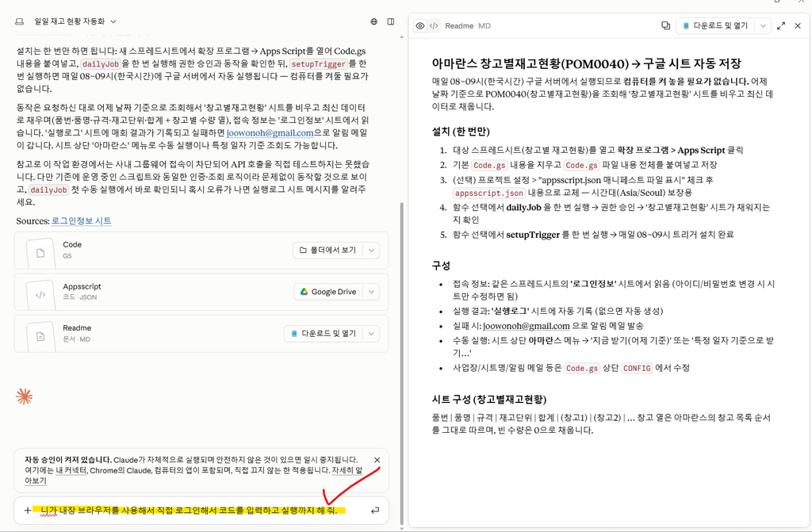The width and height of the screenshot is (812, 532).
Task: Click the dailyJob code tag in first paragraph
Action: pos(101,63)
